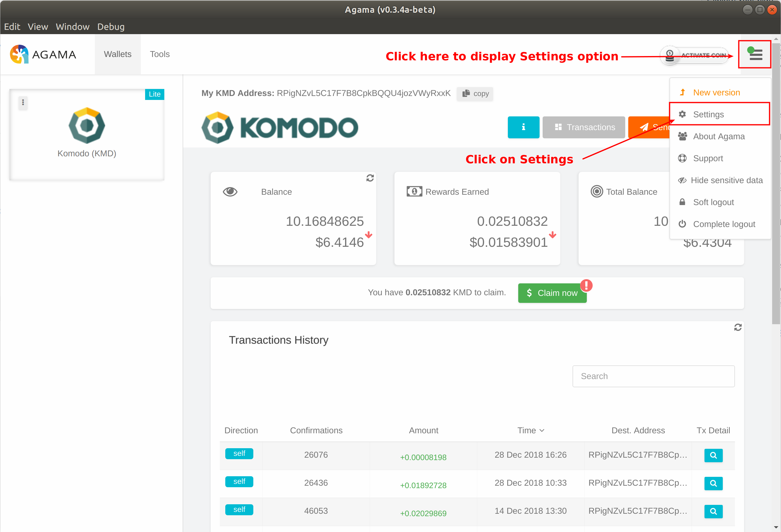The width and height of the screenshot is (781, 532).
Task: Select New version menu entry
Action: (x=720, y=92)
